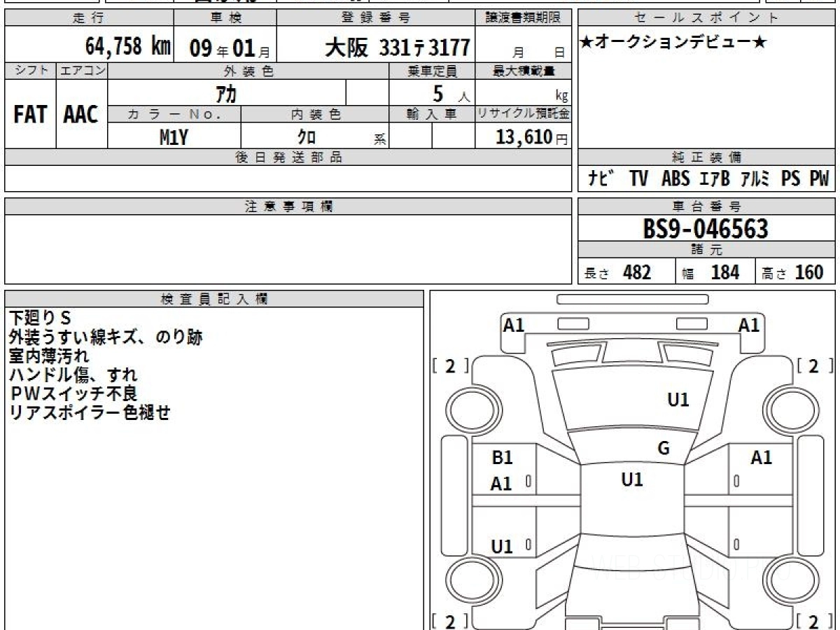Select the PS equipment entry

point(790,179)
